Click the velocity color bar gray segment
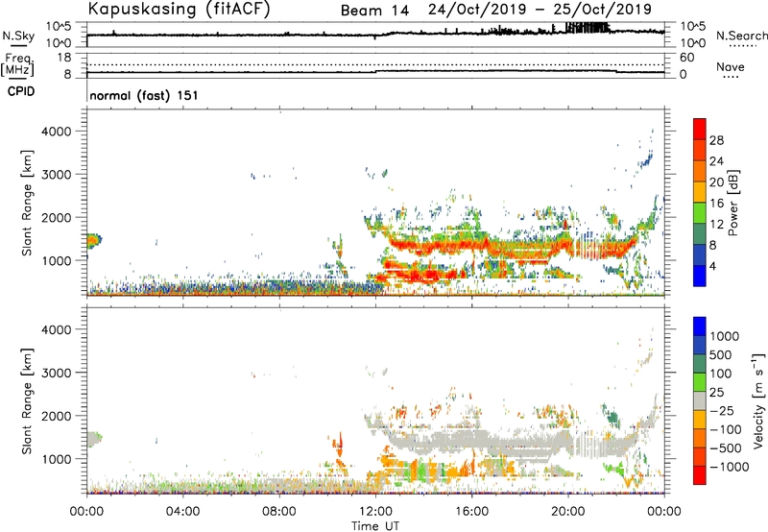 [700, 401]
